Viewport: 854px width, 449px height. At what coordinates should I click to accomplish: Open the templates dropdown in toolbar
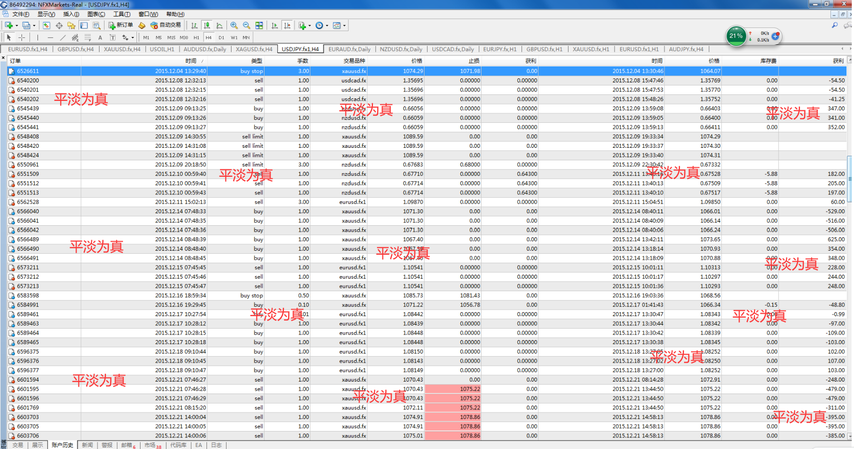343,25
